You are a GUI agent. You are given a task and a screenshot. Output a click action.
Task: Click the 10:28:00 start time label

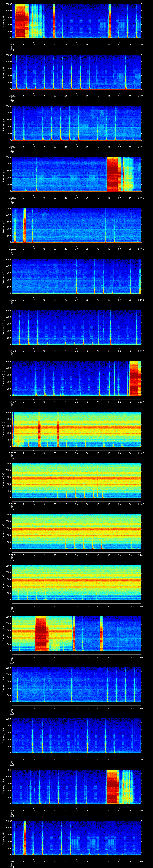12,351
